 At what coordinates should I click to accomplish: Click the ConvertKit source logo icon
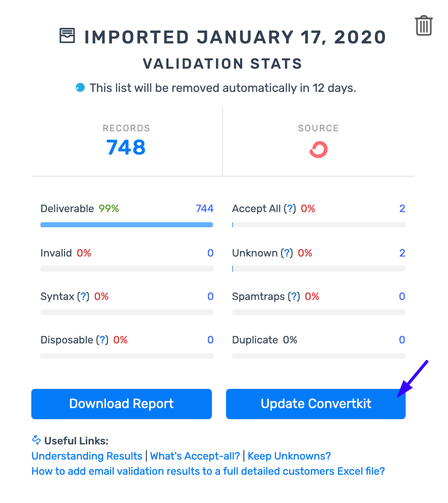click(318, 149)
